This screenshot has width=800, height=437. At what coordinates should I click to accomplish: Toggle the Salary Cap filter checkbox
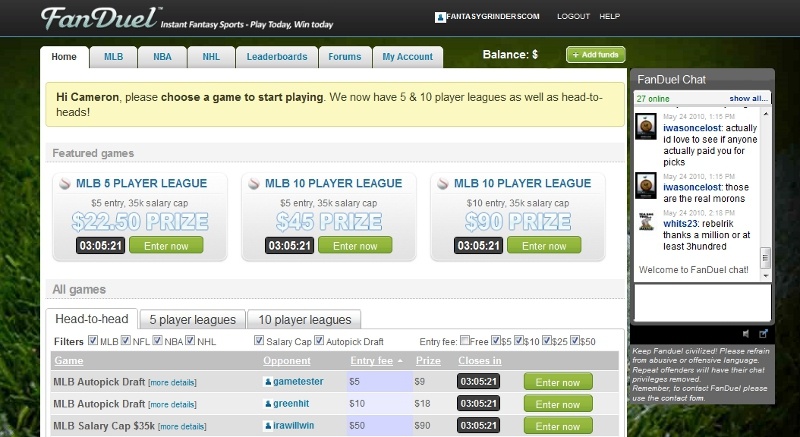(x=259, y=340)
